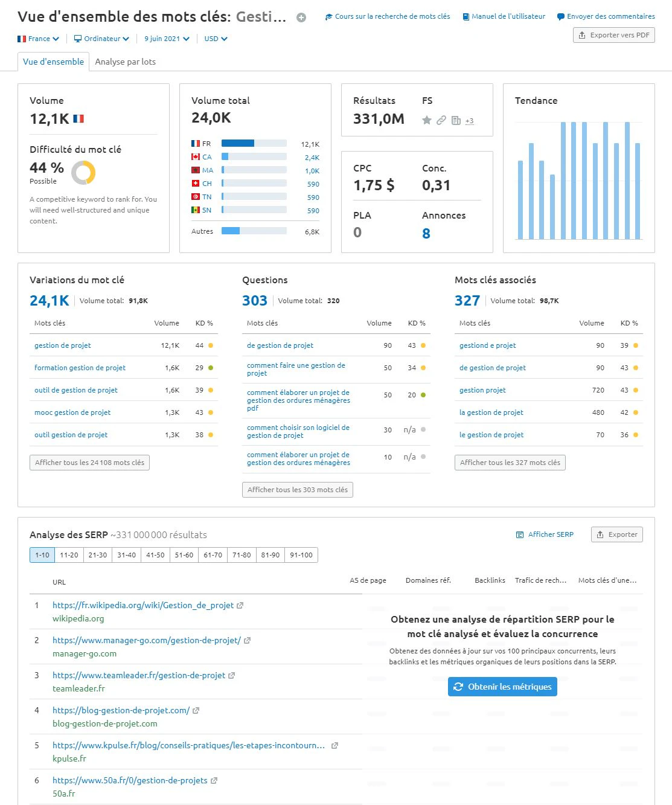This screenshot has width=672, height=805.
Task: Open the France country dropdown
Action: [38, 39]
